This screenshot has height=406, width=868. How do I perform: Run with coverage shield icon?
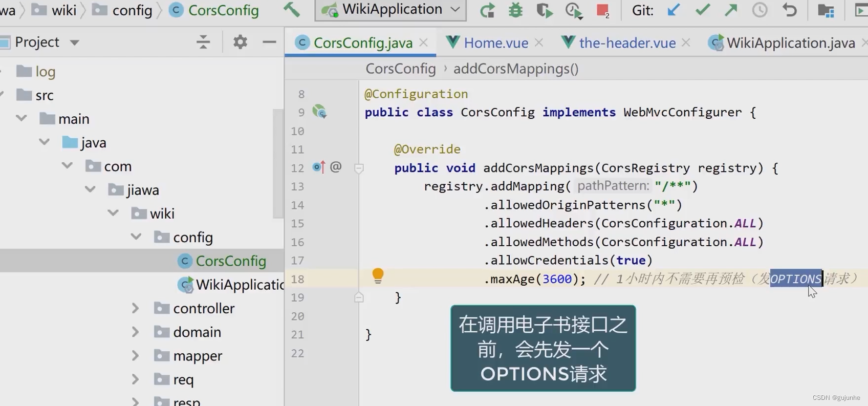click(544, 10)
